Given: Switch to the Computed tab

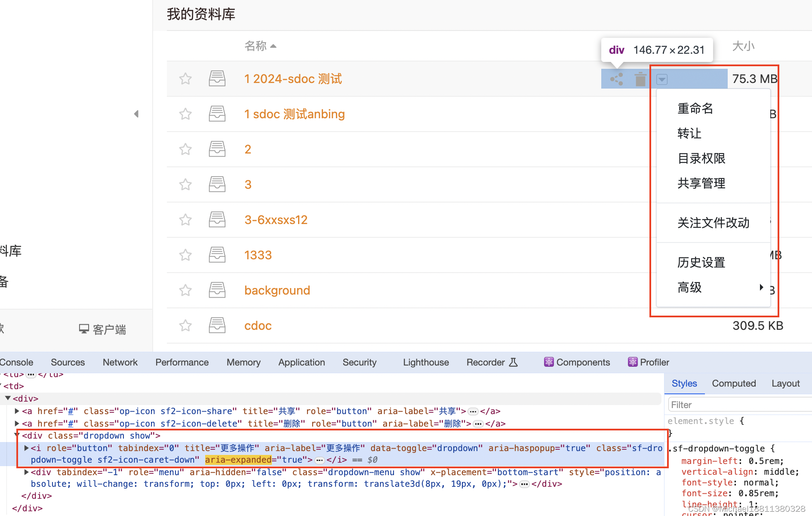Looking at the screenshot, I should (734, 383).
